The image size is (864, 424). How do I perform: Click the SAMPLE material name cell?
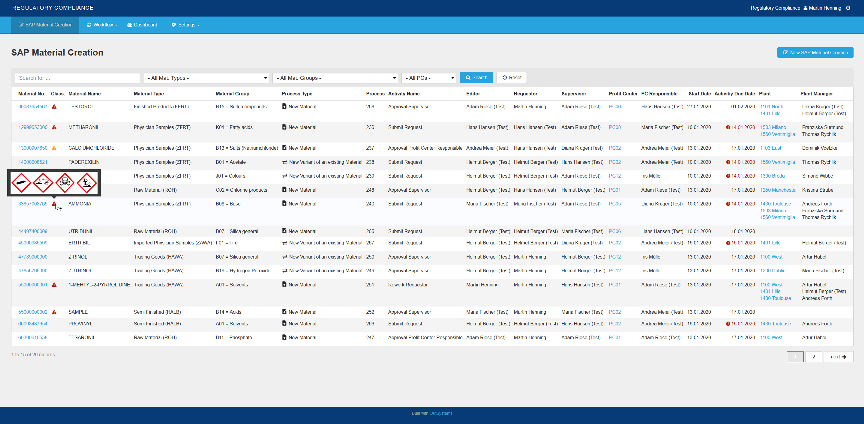pyautogui.click(x=78, y=312)
